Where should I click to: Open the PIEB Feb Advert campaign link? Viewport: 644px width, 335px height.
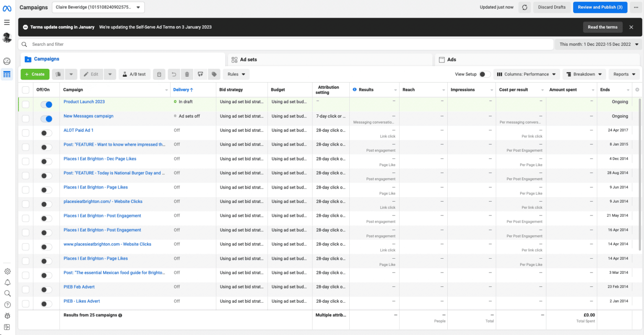tap(79, 287)
